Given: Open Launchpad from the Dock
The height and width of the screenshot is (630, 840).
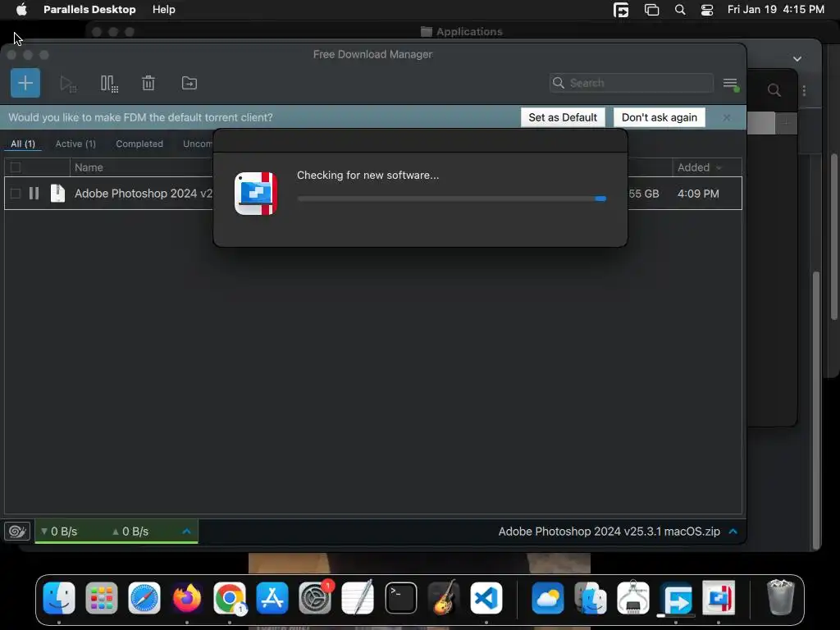Looking at the screenshot, I should pyautogui.click(x=101, y=598).
